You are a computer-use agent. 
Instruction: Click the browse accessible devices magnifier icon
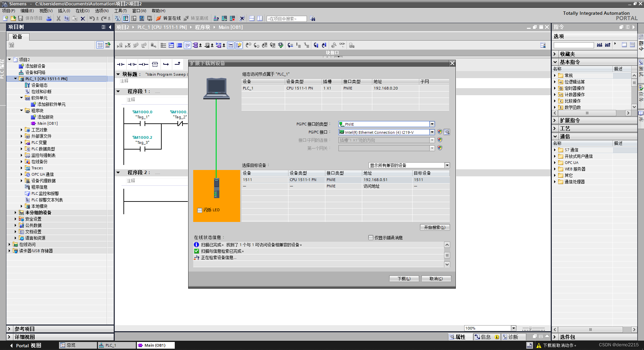[x=447, y=132]
